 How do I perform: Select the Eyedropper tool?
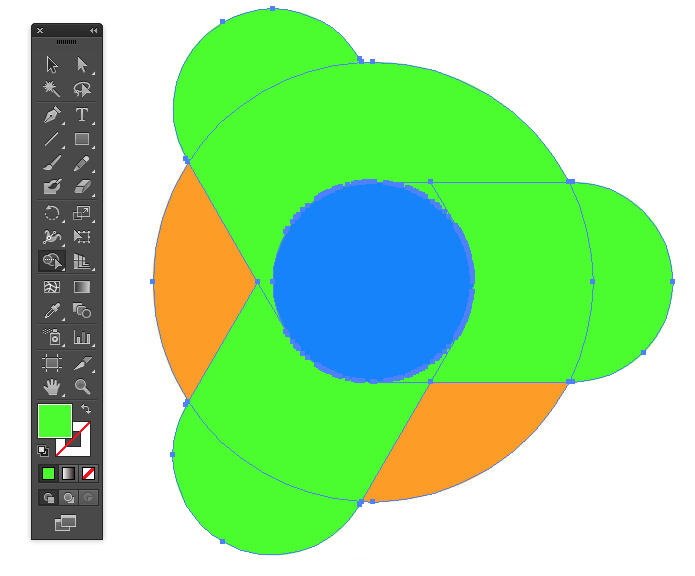coord(52,311)
